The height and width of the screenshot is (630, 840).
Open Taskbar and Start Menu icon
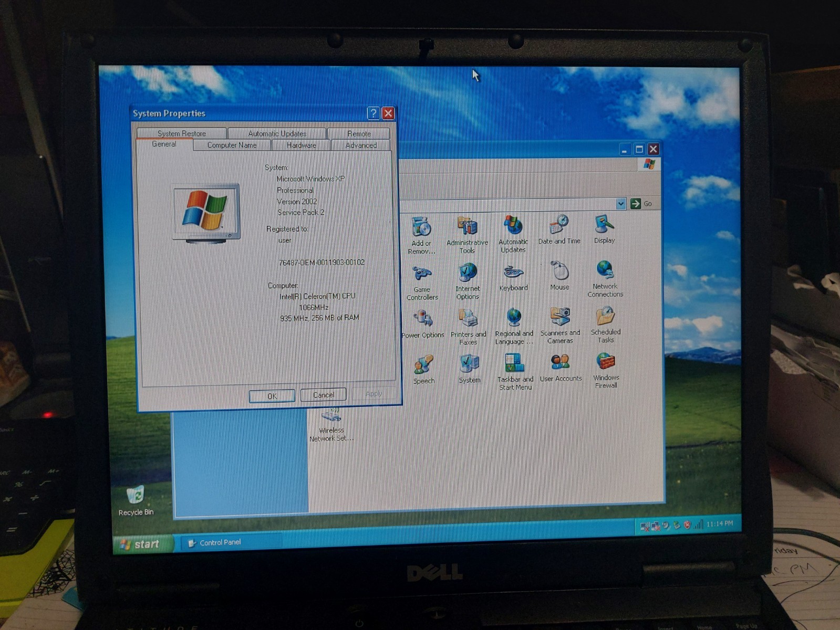(515, 372)
